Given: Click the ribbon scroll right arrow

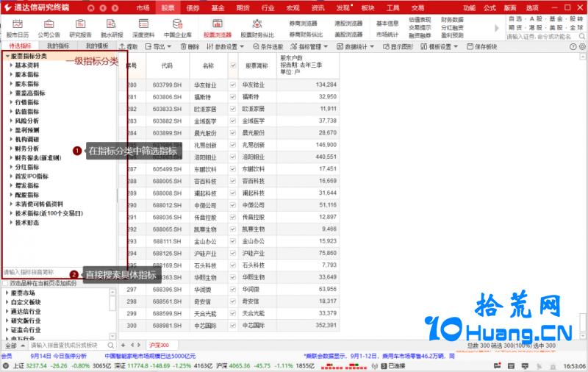Looking at the screenshot, I should pyautogui.click(x=497, y=28).
